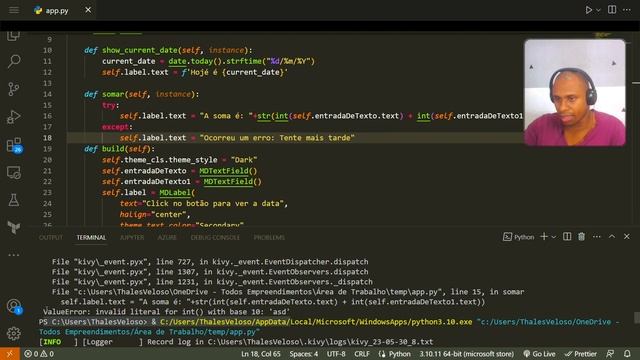This screenshot has height=360, width=640.
Task: Create a new terminal with plus icon
Action: click(544, 237)
